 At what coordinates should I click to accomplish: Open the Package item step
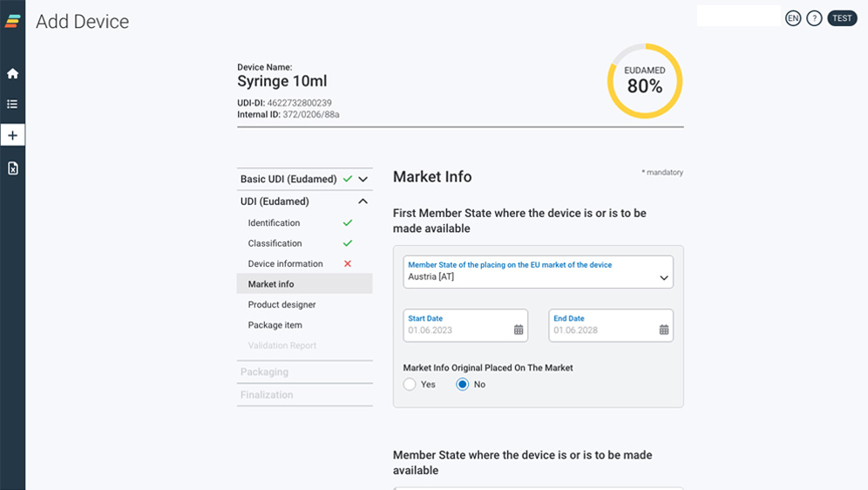tap(275, 325)
